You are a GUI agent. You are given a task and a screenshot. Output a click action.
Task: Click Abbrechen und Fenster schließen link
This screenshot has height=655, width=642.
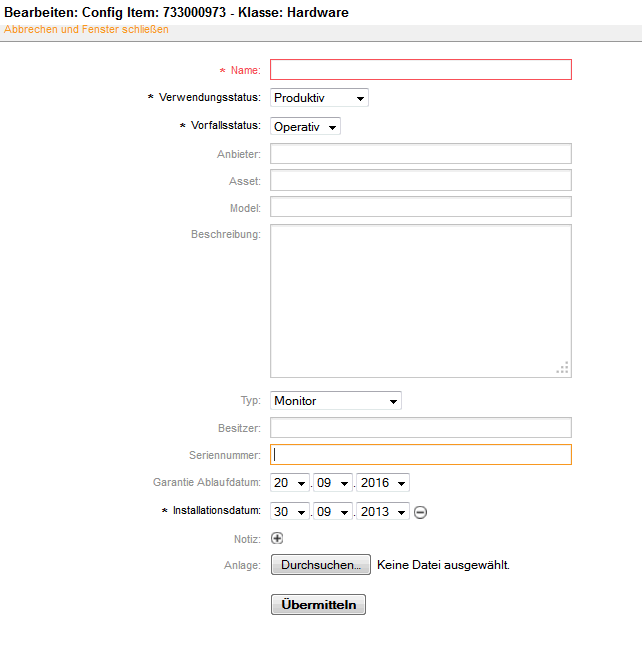point(86,29)
